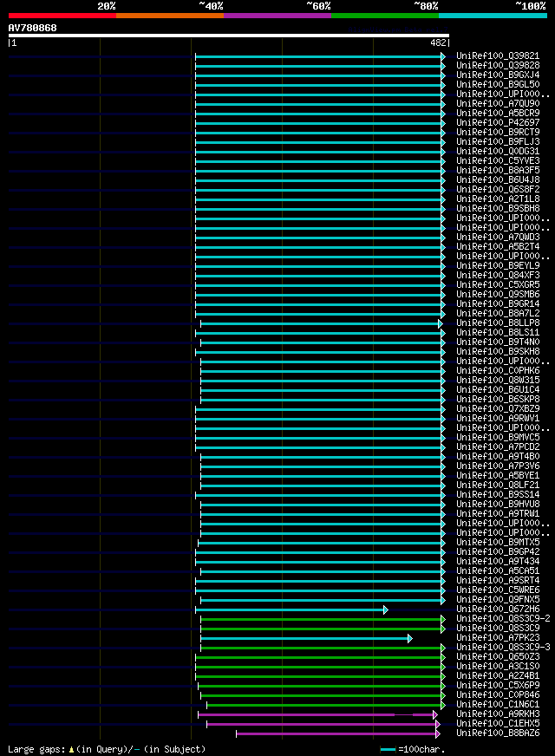Select hit label UniRef100_B9GL50
Screen dimensions: 555x756
(498, 84)
